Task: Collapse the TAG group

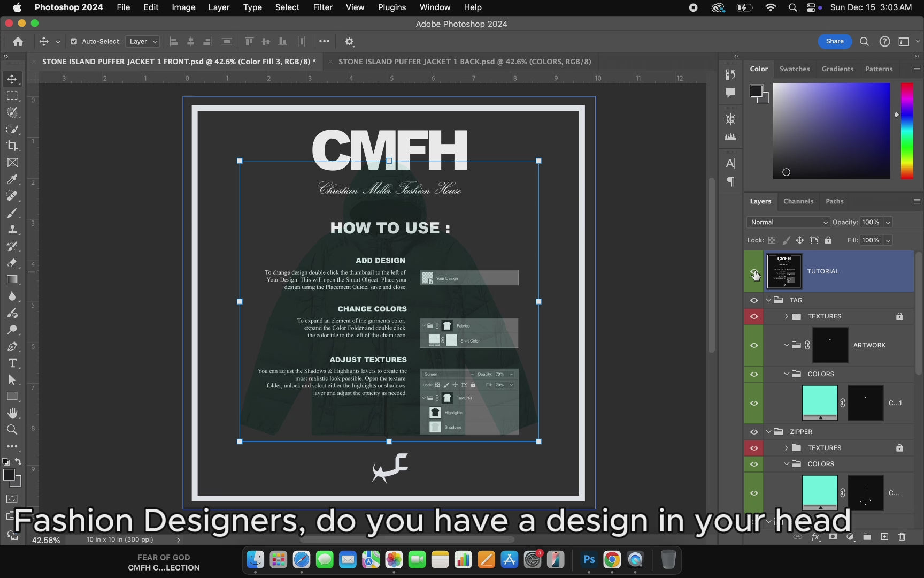Action: click(x=769, y=300)
